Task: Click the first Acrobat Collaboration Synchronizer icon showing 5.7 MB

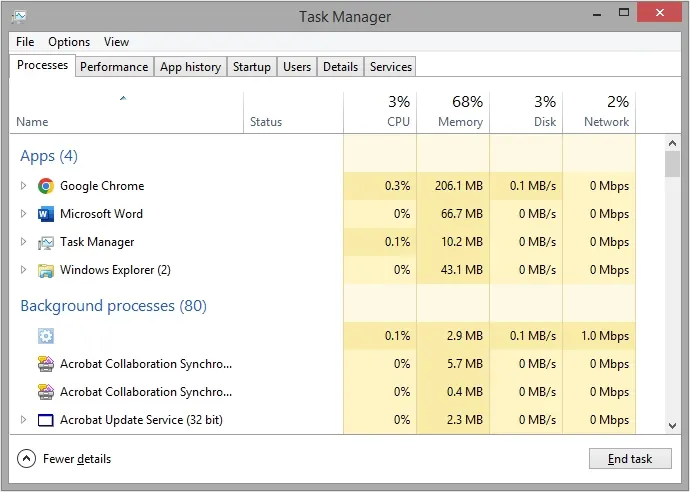Action: 46,364
